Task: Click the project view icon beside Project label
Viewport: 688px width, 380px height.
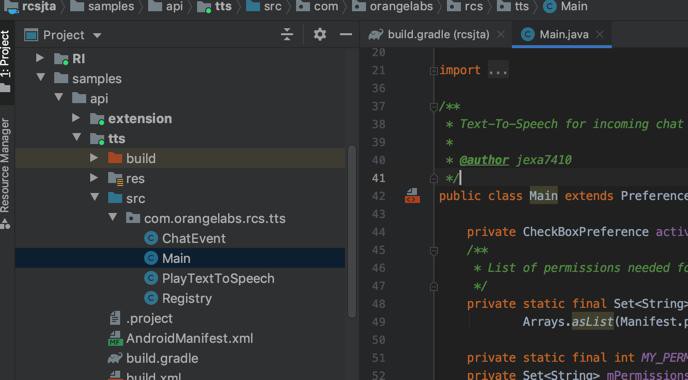Action: coord(31,35)
